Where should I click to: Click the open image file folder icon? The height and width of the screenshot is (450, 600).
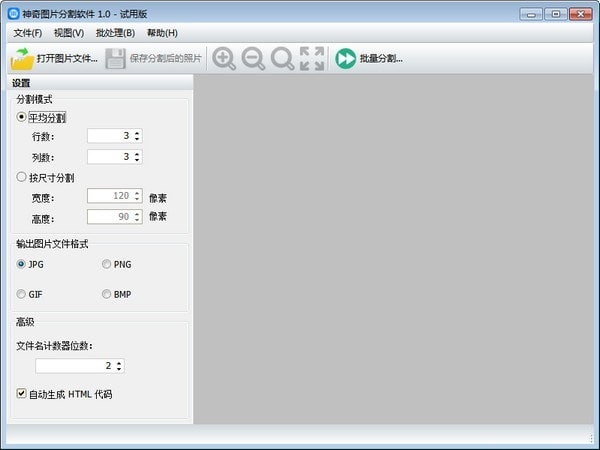point(22,59)
